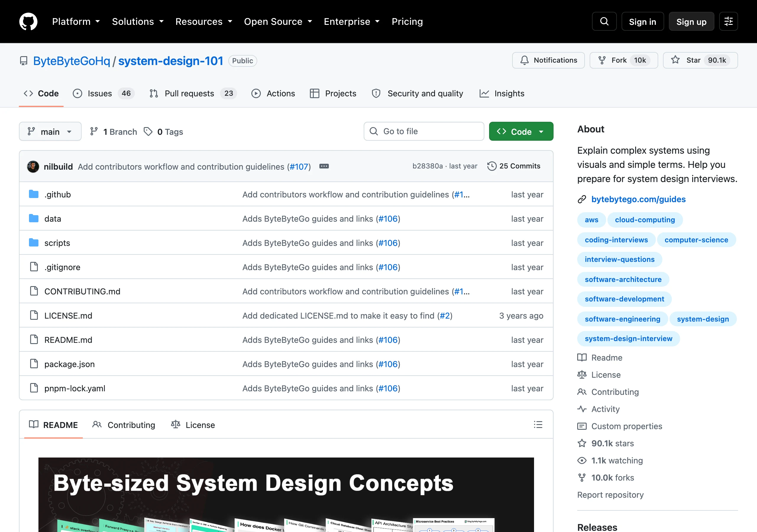Expand the green Code dropdown button
The height and width of the screenshot is (532, 757).
(521, 132)
